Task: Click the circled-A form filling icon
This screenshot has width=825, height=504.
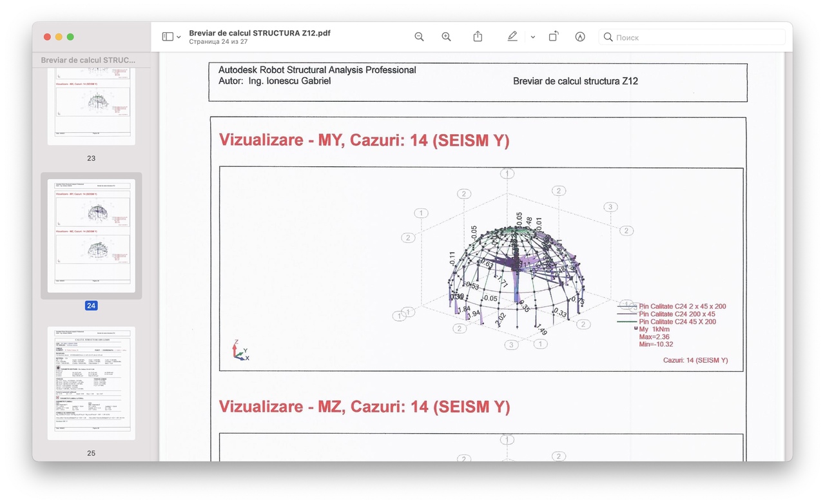Action: tap(580, 37)
